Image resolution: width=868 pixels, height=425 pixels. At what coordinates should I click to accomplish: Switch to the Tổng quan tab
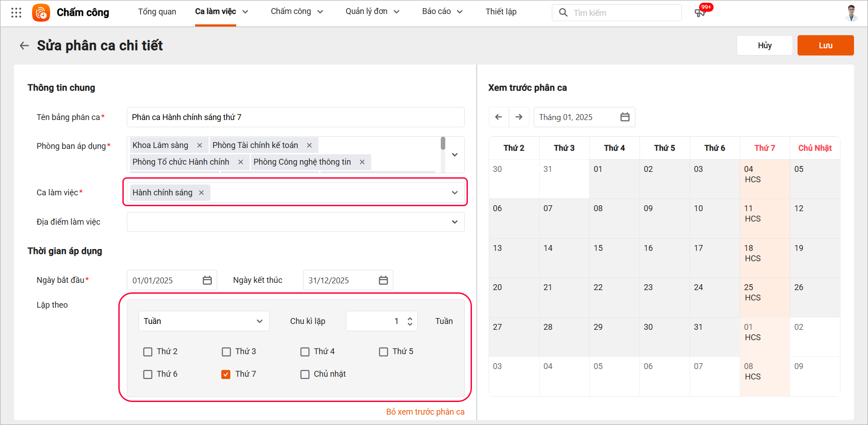pos(157,12)
